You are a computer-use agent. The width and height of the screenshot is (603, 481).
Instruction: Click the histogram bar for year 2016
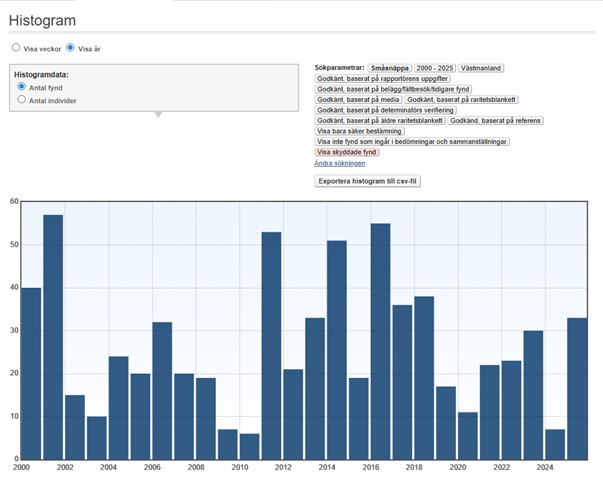tap(380, 341)
